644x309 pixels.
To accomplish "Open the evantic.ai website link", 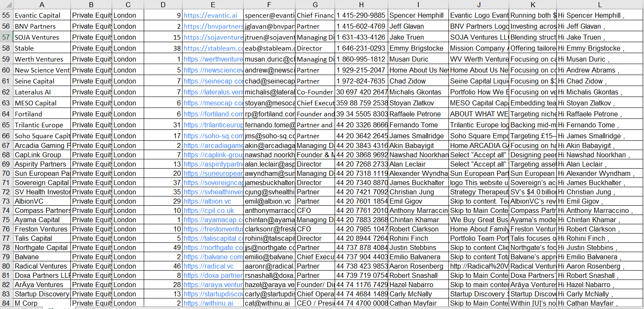I will tap(210, 16).
